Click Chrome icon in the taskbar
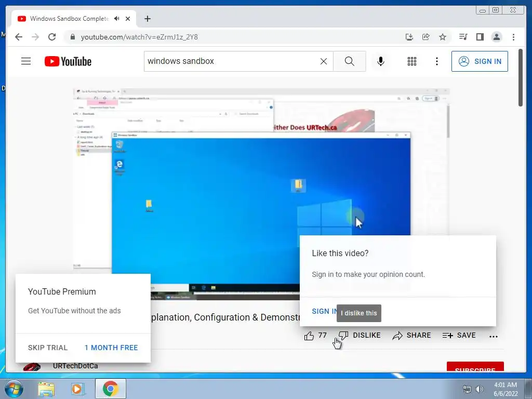The width and height of the screenshot is (532, 399). click(110, 389)
